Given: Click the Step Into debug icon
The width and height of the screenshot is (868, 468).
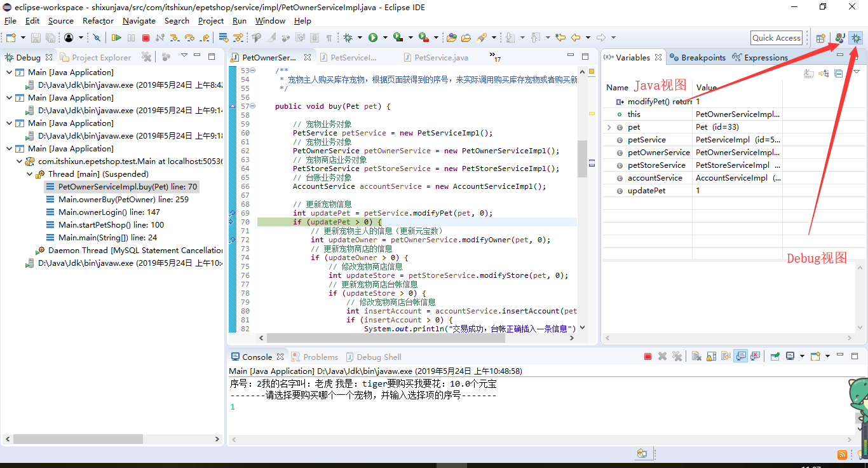Looking at the screenshot, I should [175, 38].
